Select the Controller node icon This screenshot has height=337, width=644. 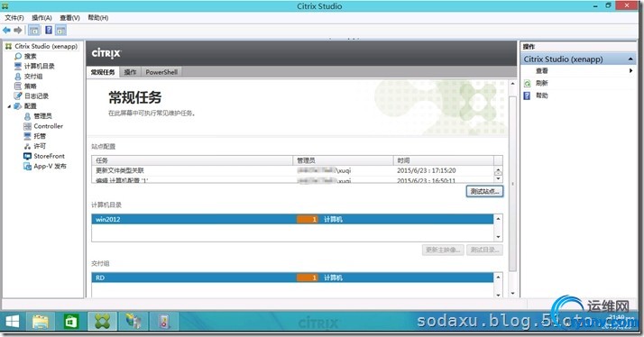pyautogui.click(x=28, y=126)
